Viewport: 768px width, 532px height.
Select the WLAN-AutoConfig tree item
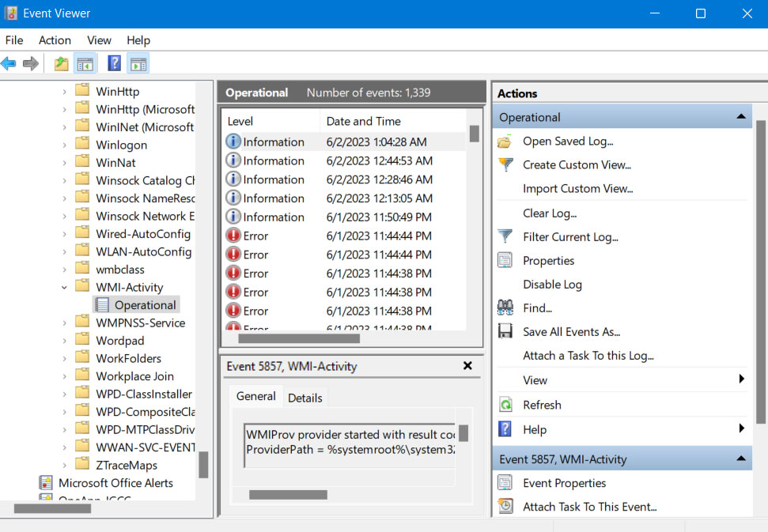[x=143, y=251]
